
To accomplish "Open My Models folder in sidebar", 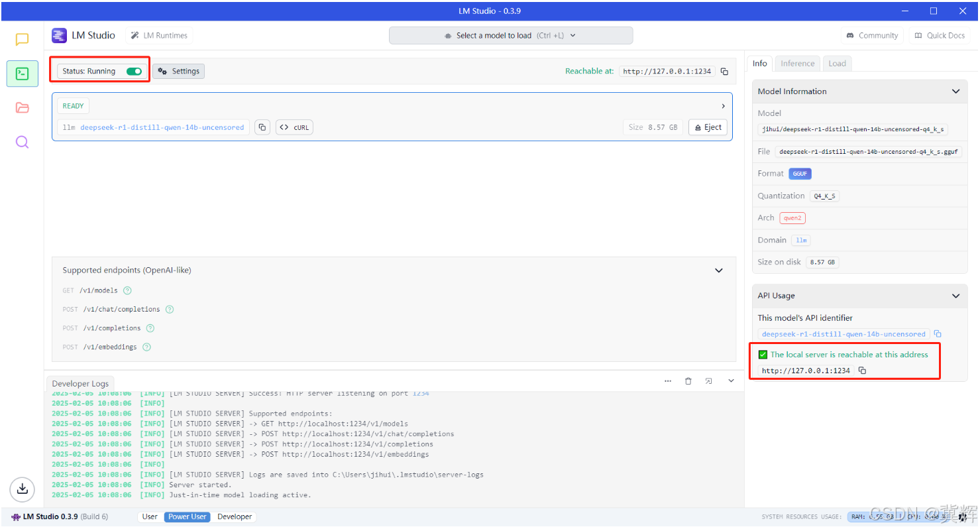I will [22, 108].
